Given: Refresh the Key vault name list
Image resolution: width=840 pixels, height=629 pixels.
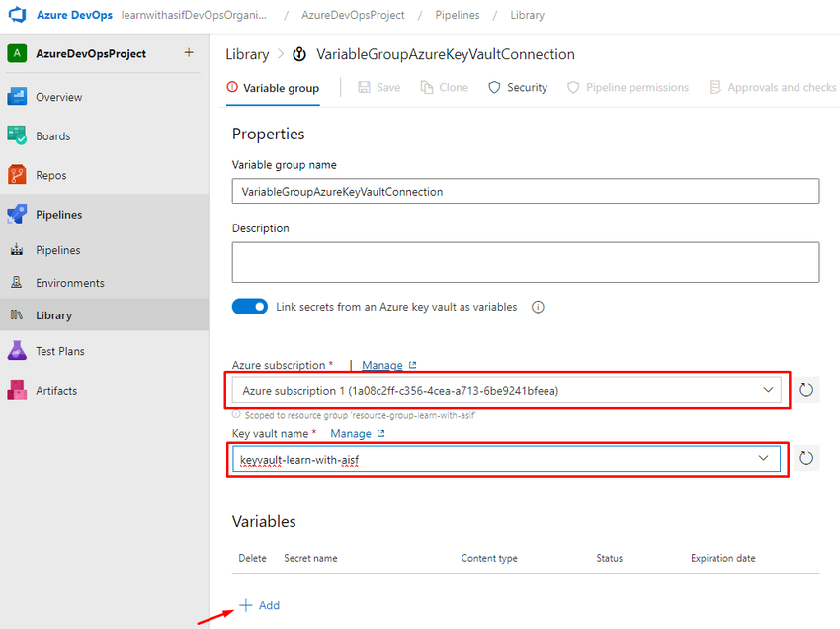Looking at the screenshot, I should pyautogui.click(x=806, y=457).
